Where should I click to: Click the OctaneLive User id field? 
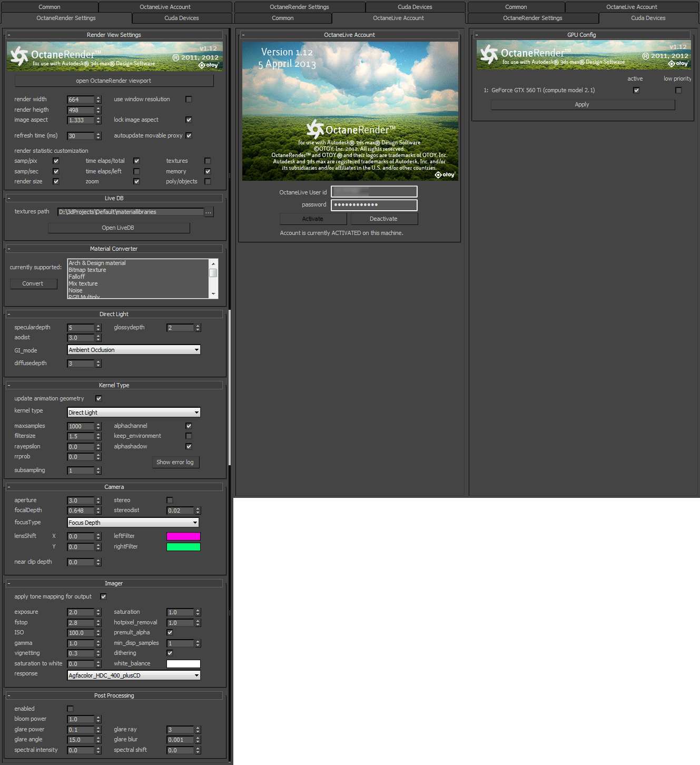point(374,192)
